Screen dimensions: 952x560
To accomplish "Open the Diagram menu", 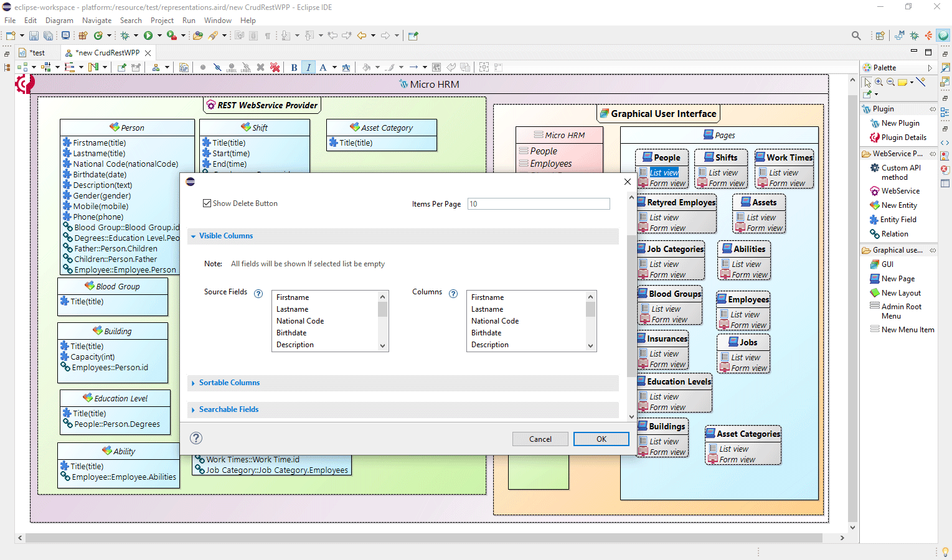I will pyautogui.click(x=59, y=21).
